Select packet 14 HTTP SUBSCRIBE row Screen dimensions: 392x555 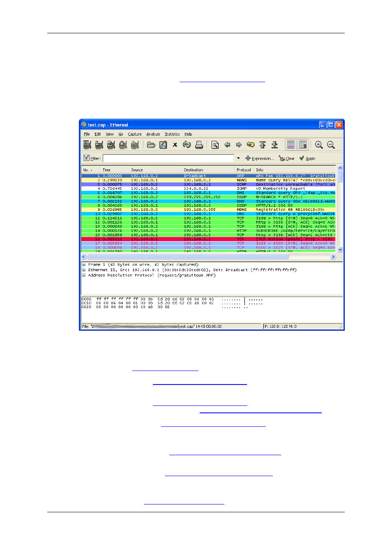coord(208,230)
